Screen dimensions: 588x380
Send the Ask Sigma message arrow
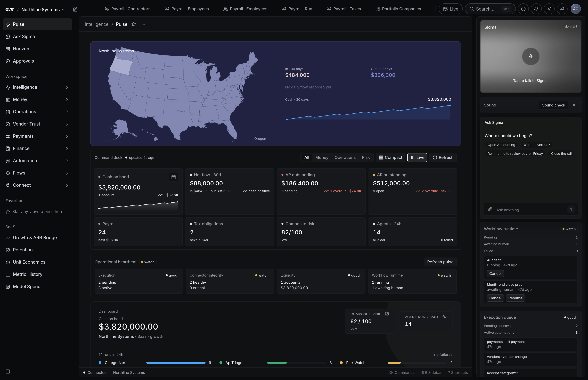coord(571,209)
